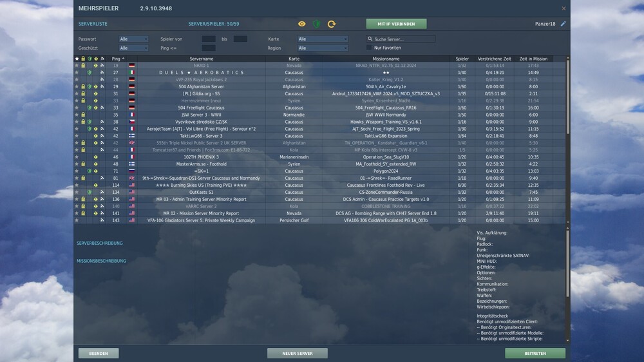Image resolution: width=644 pixels, height=362 pixels.
Task: Sort by the Spieler column header
Action: [462, 59]
